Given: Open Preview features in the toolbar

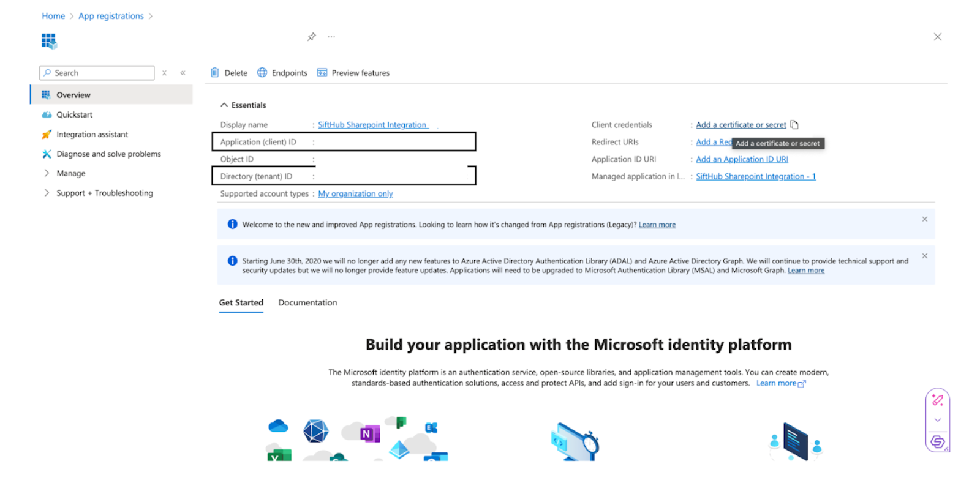Looking at the screenshot, I should point(353,73).
